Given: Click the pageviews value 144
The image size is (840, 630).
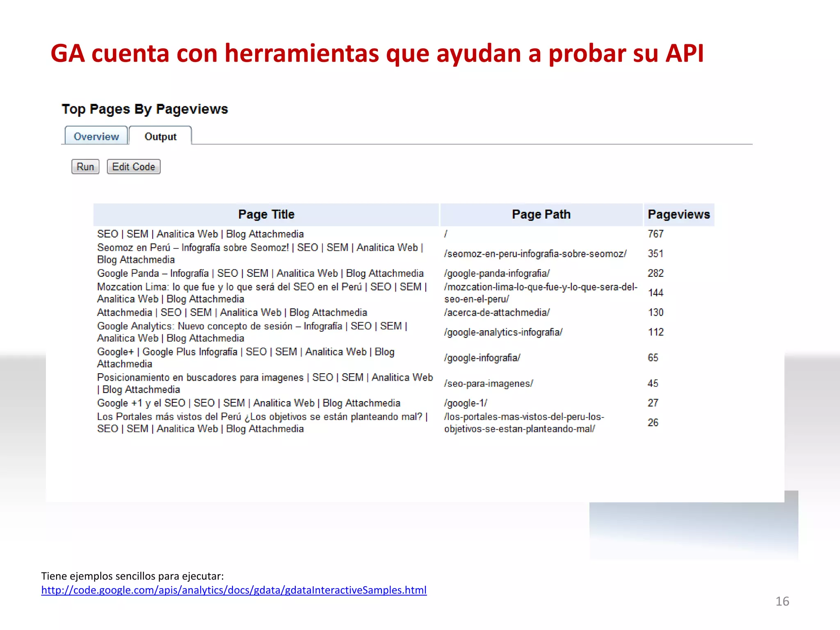Looking at the screenshot, I should (x=655, y=293).
